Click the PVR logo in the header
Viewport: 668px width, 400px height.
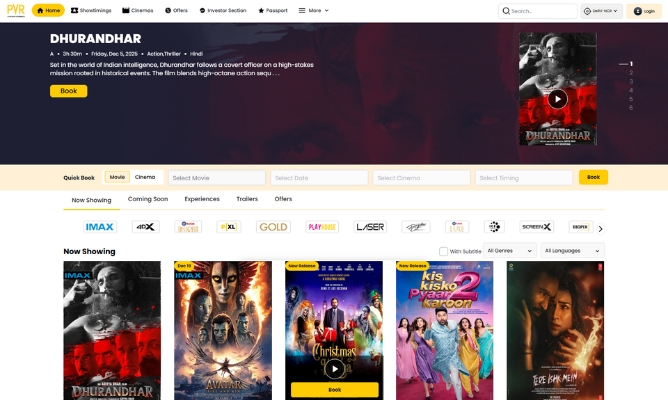click(14, 10)
